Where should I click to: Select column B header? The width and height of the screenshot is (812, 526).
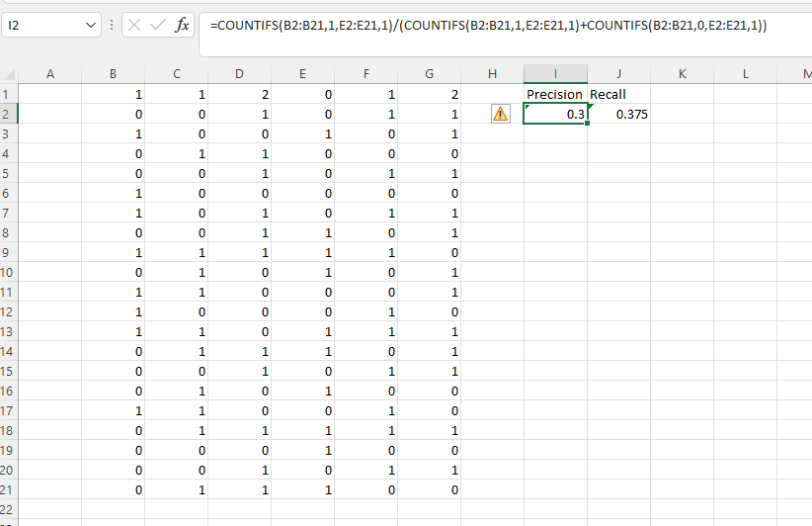click(113, 74)
